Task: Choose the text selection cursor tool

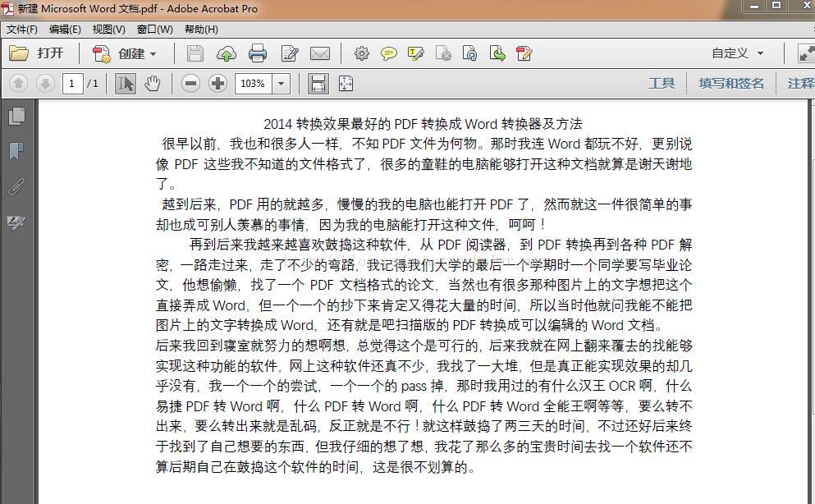Action: click(125, 83)
